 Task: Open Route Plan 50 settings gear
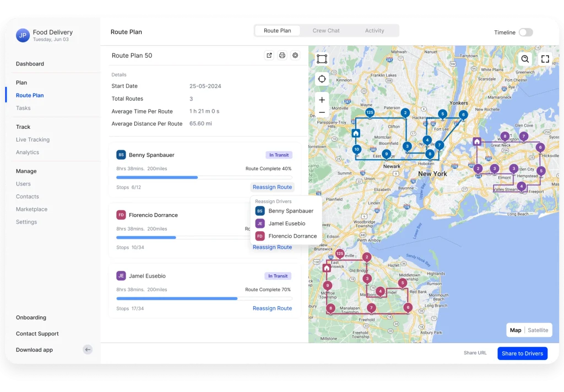295,56
